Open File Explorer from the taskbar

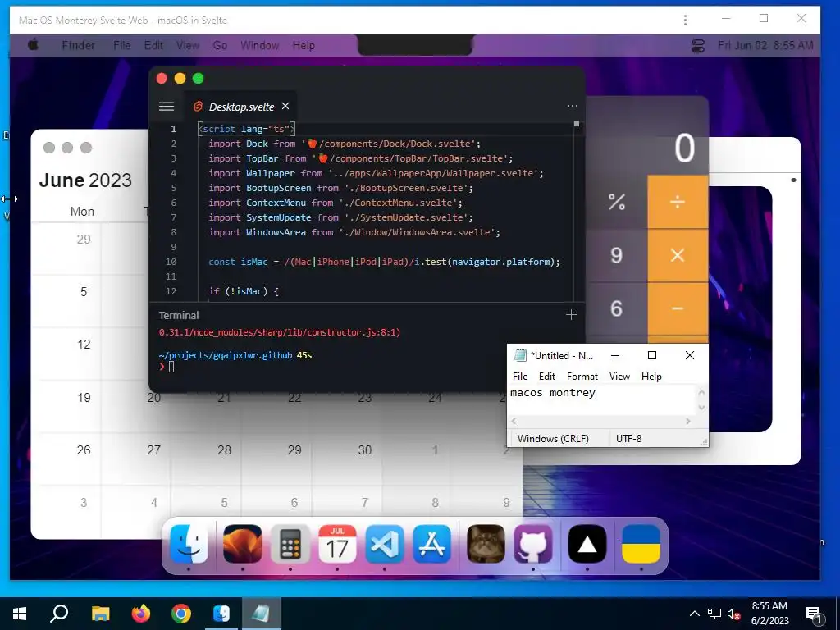(100, 614)
